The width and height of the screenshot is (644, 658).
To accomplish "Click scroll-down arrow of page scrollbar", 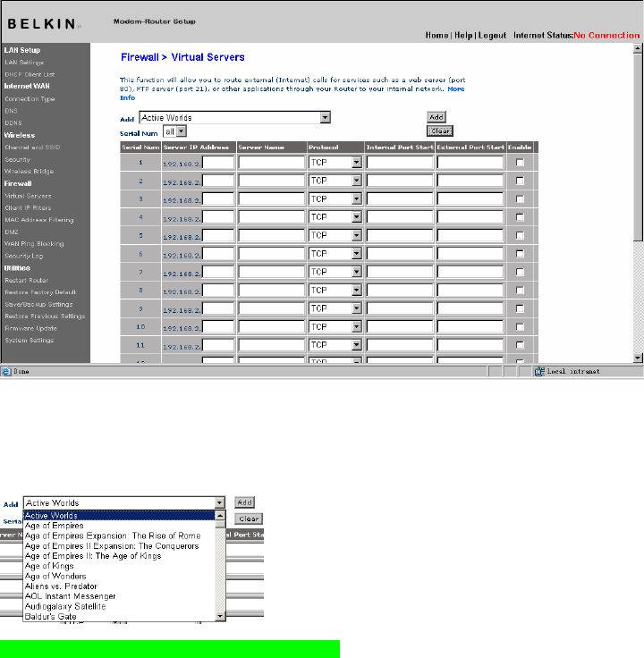I will [x=638, y=358].
